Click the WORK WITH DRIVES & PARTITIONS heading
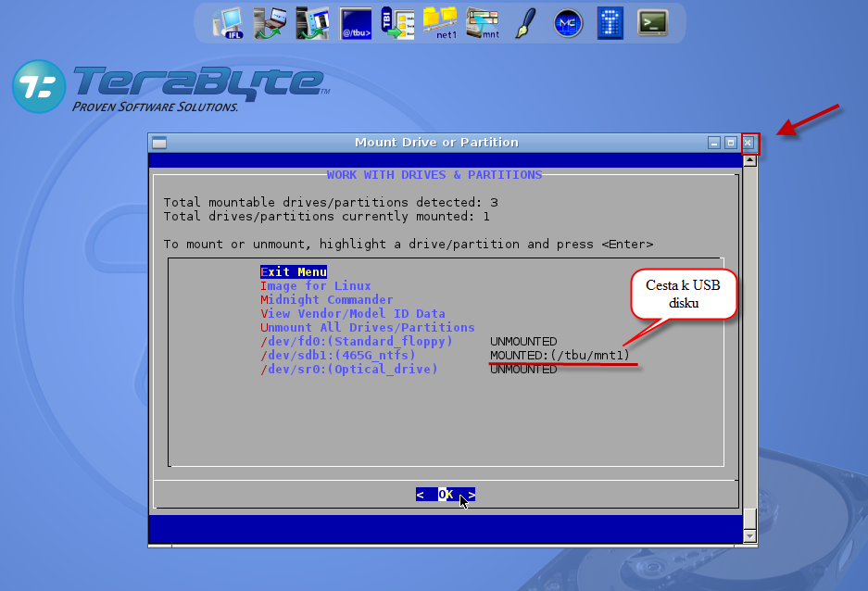 434,175
